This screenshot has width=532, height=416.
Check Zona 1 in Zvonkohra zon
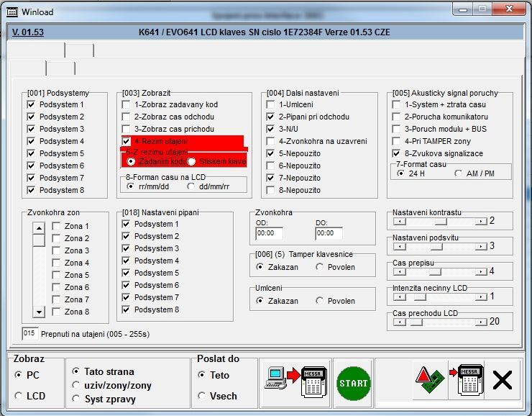coord(56,226)
